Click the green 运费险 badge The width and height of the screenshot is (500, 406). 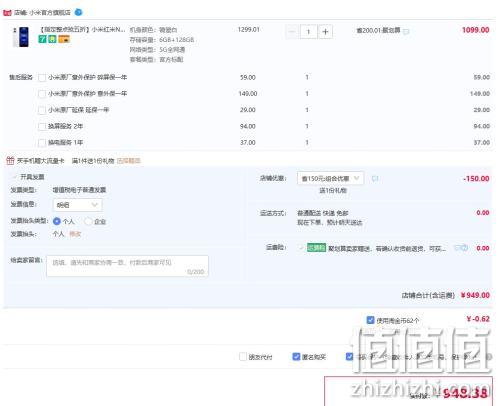(x=316, y=248)
